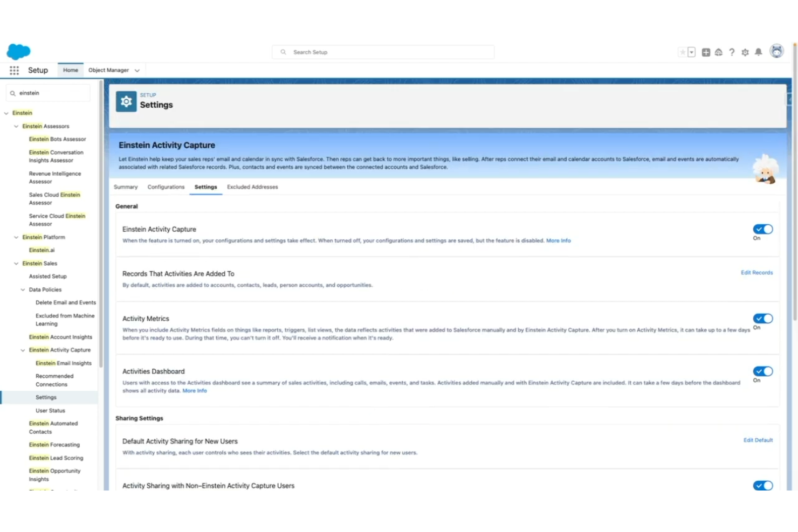The image size is (798, 532).
Task: Collapse the Data Policies node
Action: coord(23,290)
